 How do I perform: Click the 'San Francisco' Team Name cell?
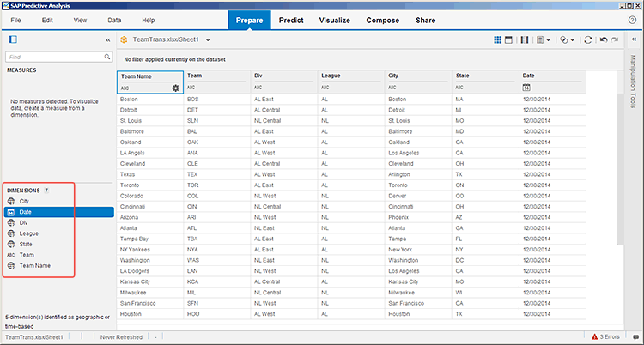(x=150, y=303)
